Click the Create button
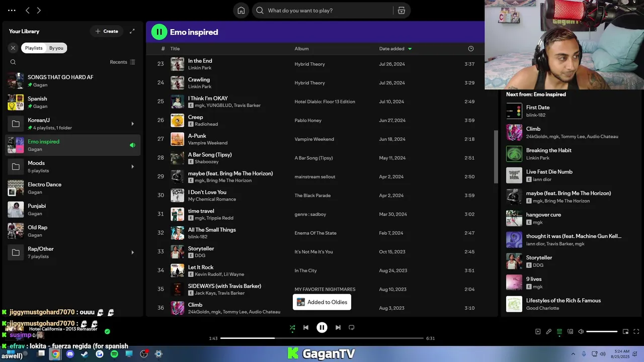 pyautogui.click(x=107, y=31)
